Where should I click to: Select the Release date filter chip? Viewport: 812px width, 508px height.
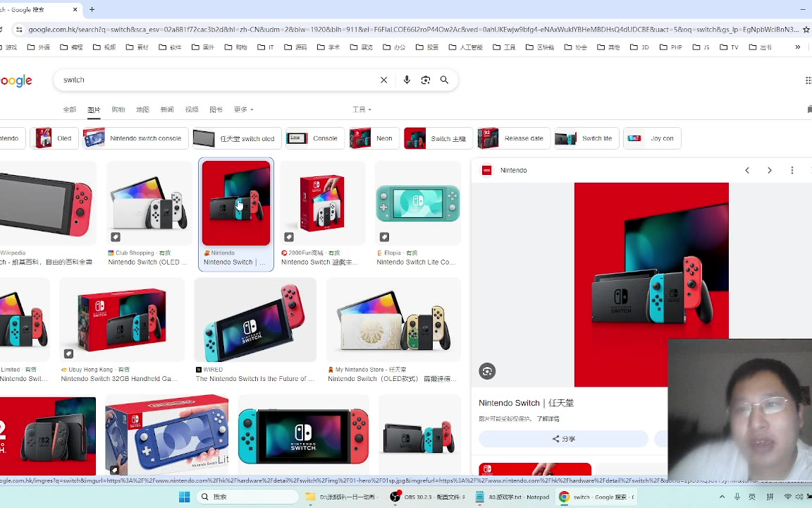click(514, 138)
